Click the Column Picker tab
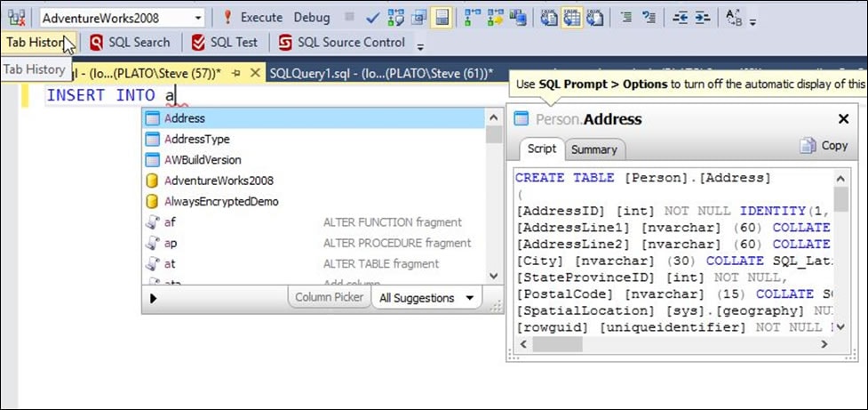 329,297
